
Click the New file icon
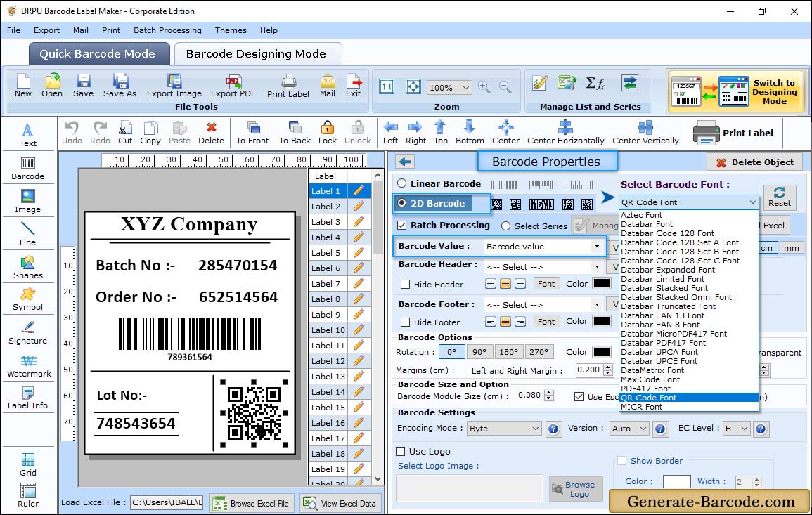pos(22,86)
